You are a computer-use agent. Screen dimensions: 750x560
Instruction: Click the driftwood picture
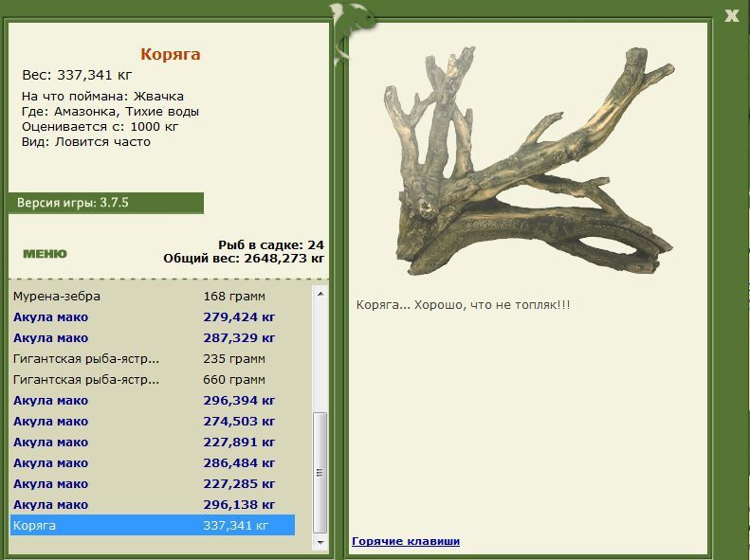(529, 160)
